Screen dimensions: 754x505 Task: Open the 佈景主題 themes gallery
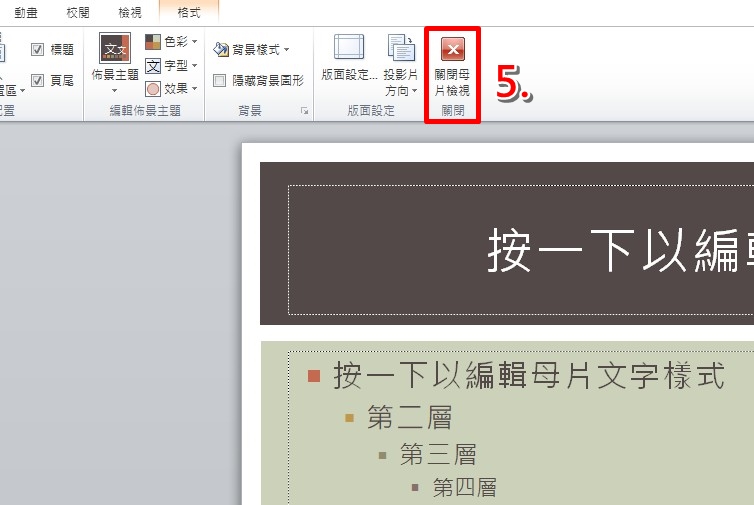click(115, 63)
